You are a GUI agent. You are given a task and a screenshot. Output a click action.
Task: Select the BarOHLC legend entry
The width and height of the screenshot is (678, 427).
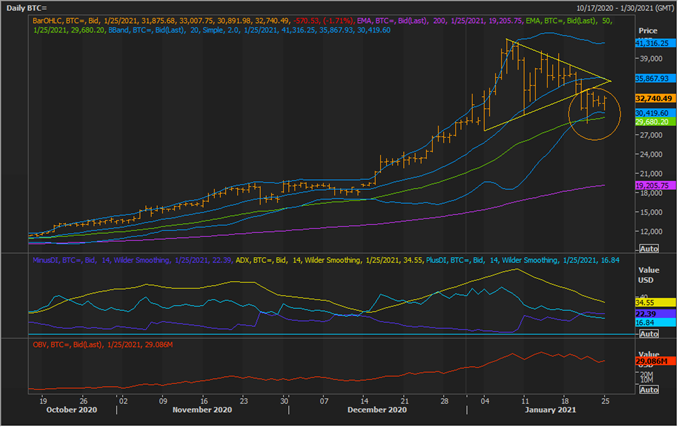(x=194, y=21)
